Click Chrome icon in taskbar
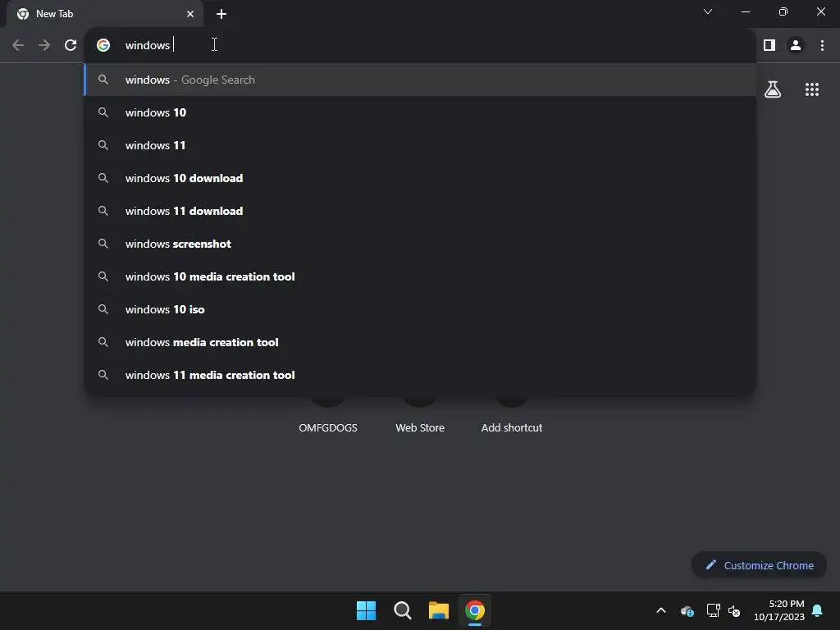 (x=475, y=610)
